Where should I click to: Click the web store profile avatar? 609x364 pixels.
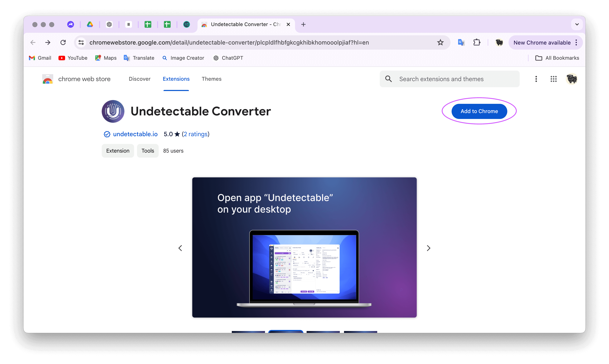point(572,79)
